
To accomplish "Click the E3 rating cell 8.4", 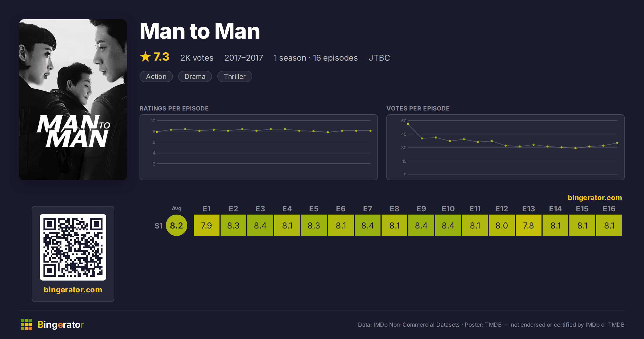I will [x=260, y=225].
